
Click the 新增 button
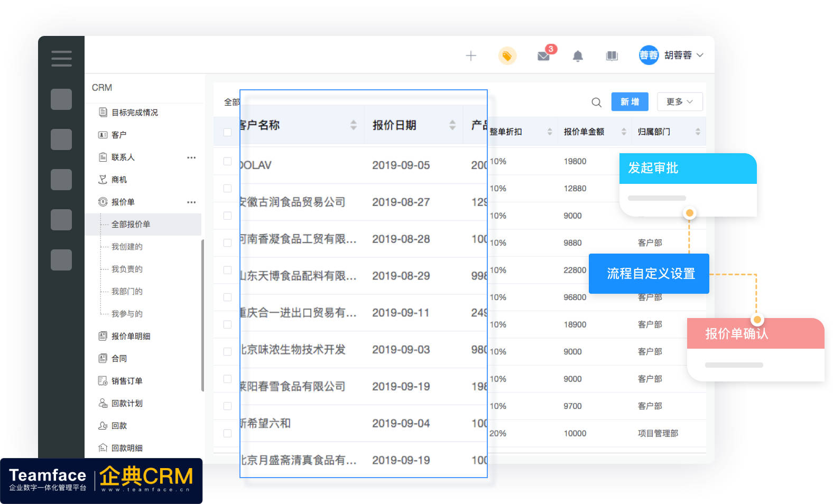(x=630, y=102)
